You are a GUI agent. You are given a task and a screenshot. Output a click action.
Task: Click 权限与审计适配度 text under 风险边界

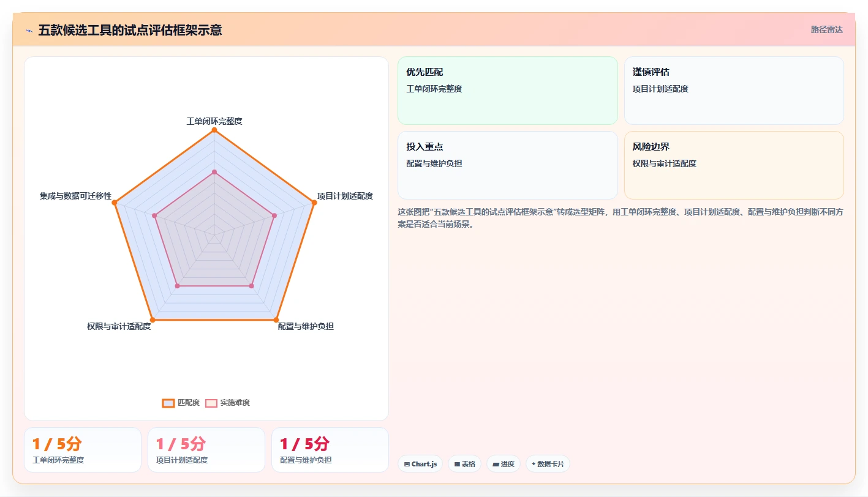pos(665,163)
